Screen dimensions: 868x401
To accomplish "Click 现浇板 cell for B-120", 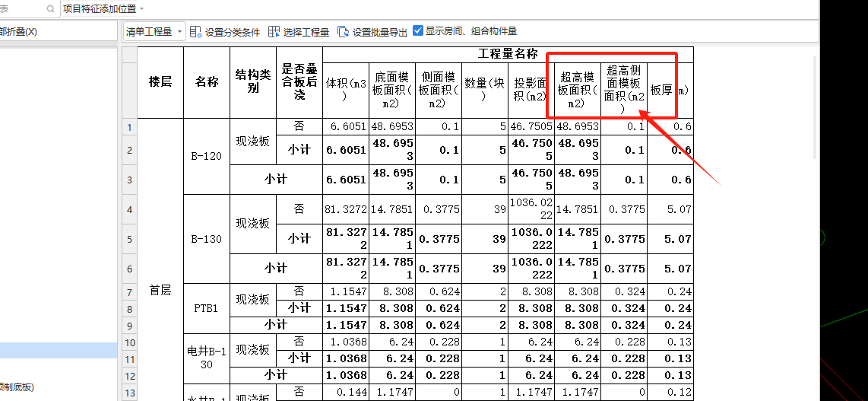I will (253, 142).
